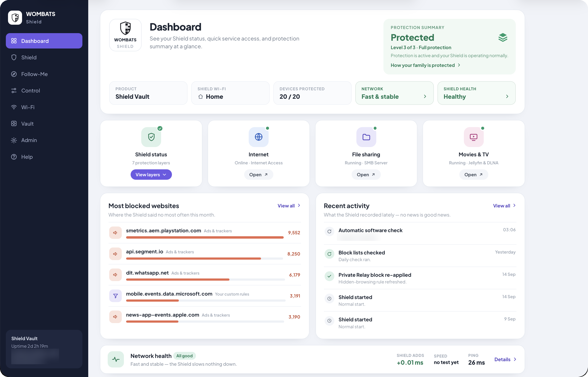Click the Wombats shield logo in sidebar

15,18
